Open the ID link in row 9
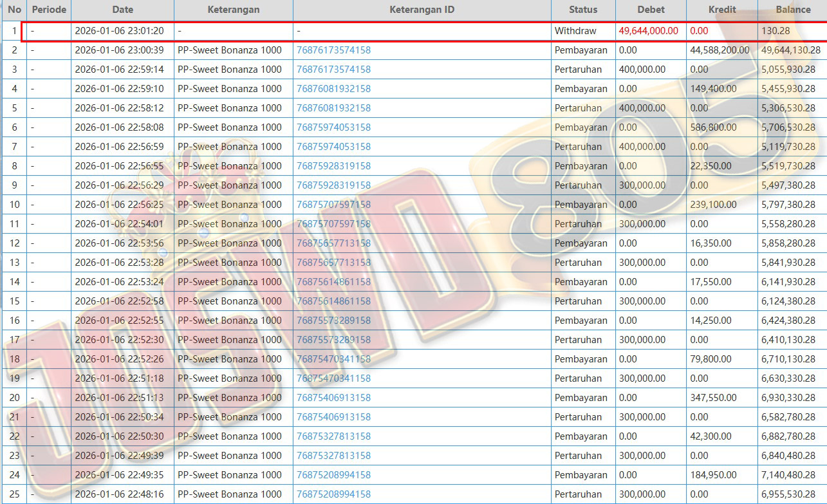Screen dimensions: 827x504 tap(333, 185)
